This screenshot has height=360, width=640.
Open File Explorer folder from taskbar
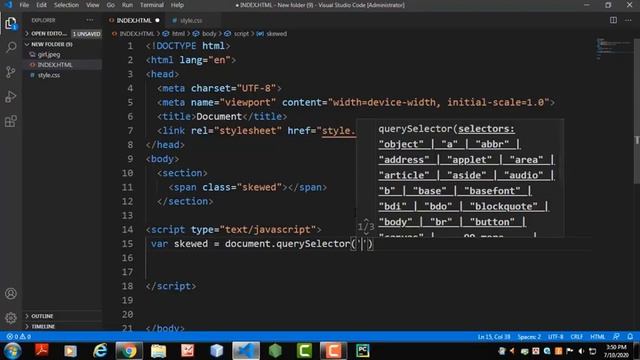pyautogui.click(x=158, y=351)
